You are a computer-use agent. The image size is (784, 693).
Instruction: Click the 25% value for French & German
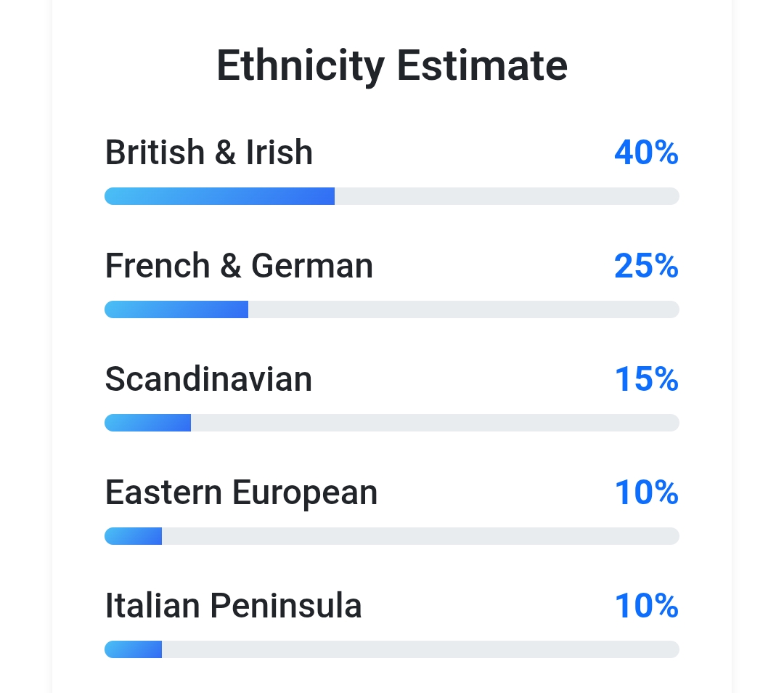tap(646, 266)
